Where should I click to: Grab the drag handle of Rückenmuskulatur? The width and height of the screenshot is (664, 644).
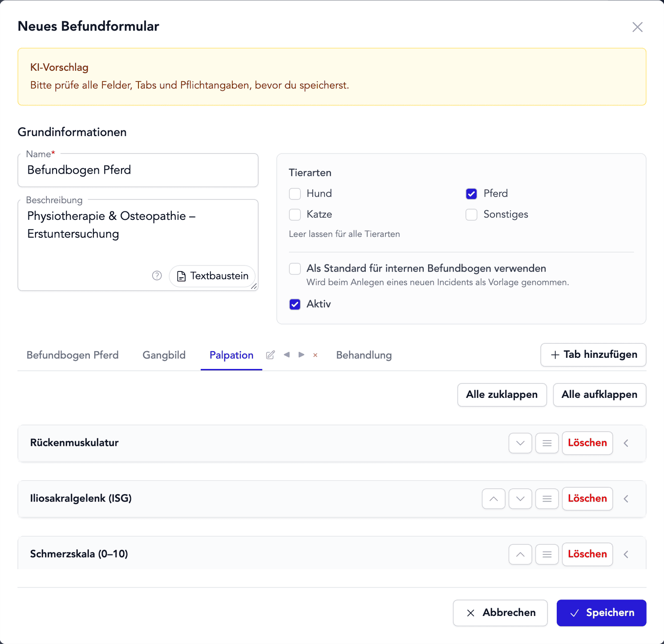547,443
